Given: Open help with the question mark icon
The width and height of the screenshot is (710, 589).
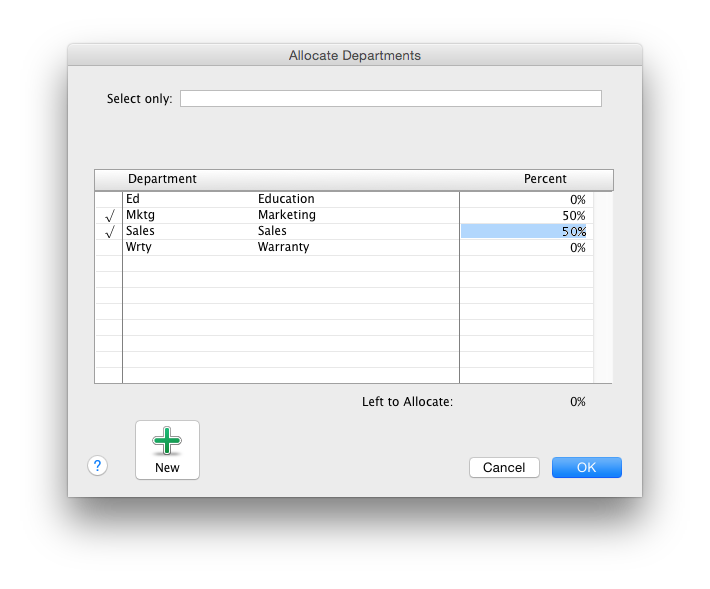Looking at the screenshot, I should [x=97, y=466].
